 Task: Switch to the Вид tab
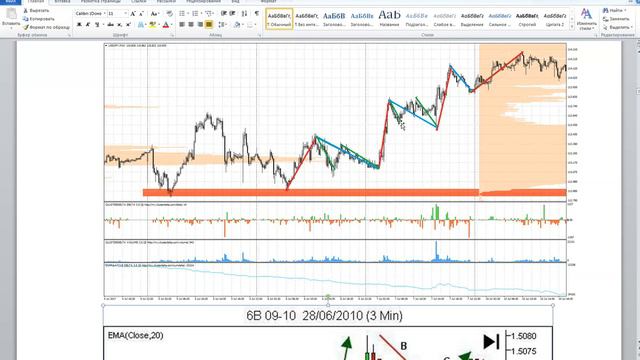click(236, 2)
